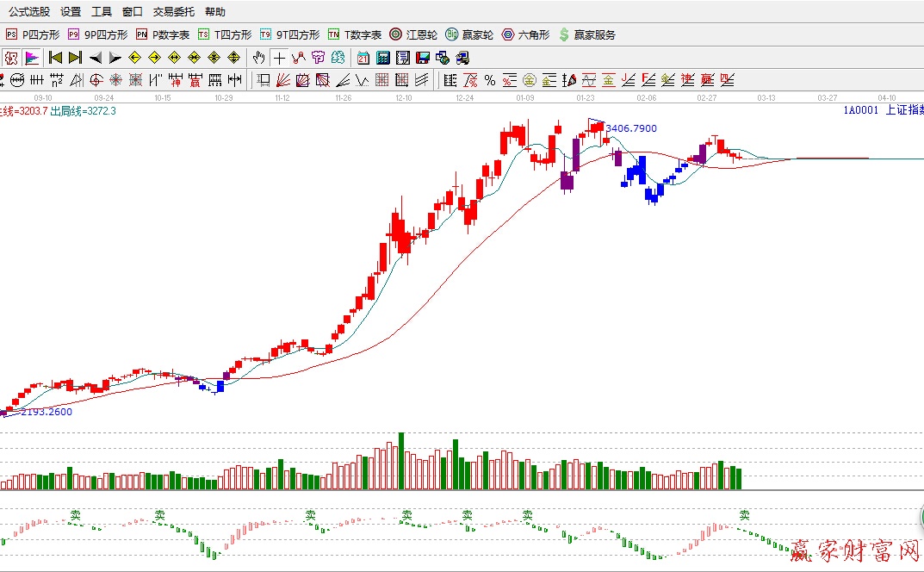Open the 交易委托 menu
924x572 pixels.
click(x=173, y=12)
